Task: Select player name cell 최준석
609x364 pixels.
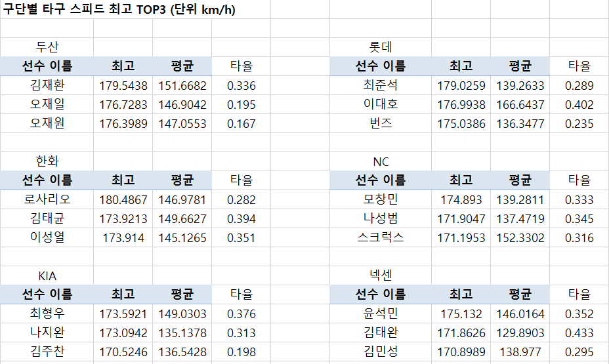Action: click(x=381, y=85)
